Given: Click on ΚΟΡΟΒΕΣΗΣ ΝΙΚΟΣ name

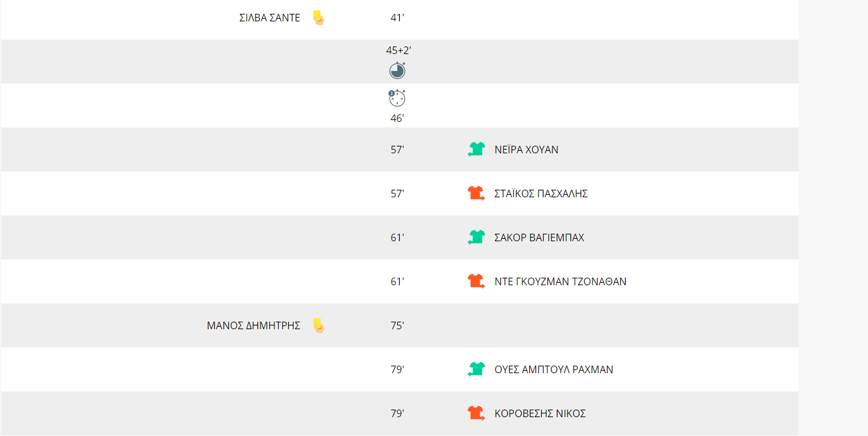Looking at the screenshot, I should (x=540, y=414).
